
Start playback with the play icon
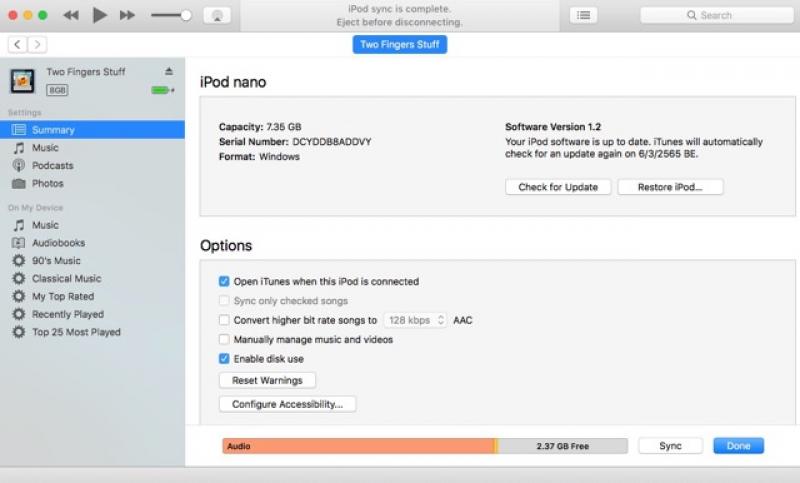99,15
